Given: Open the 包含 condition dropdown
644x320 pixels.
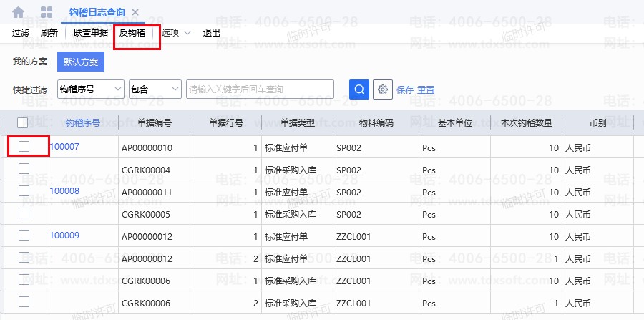Looking at the screenshot, I should coord(155,89).
